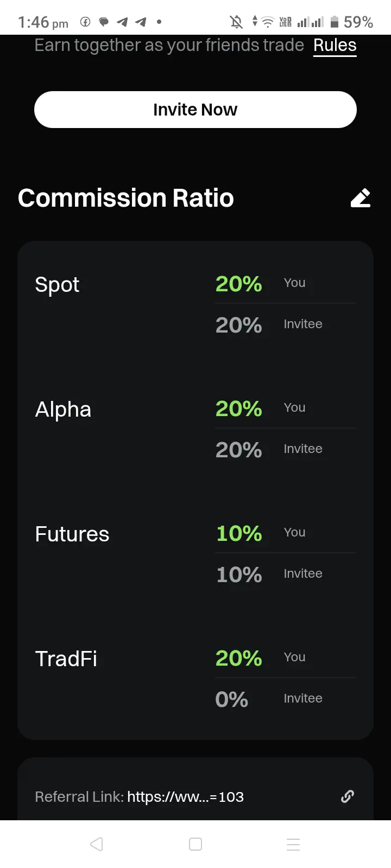391x868 pixels.
Task: Select the Futures commission row label
Action: [x=72, y=534]
